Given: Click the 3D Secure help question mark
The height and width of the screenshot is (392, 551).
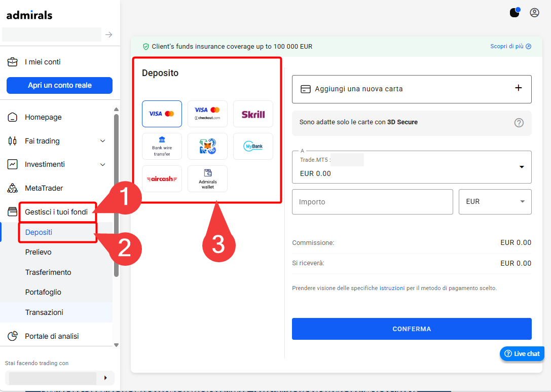Looking at the screenshot, I should 519,123.
